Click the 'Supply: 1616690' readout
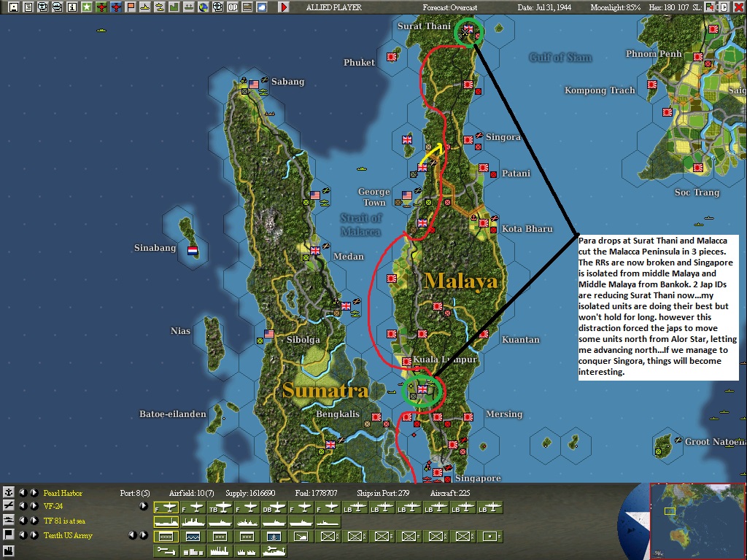Viewport: 747px width, 560px height. coord(250,493)
